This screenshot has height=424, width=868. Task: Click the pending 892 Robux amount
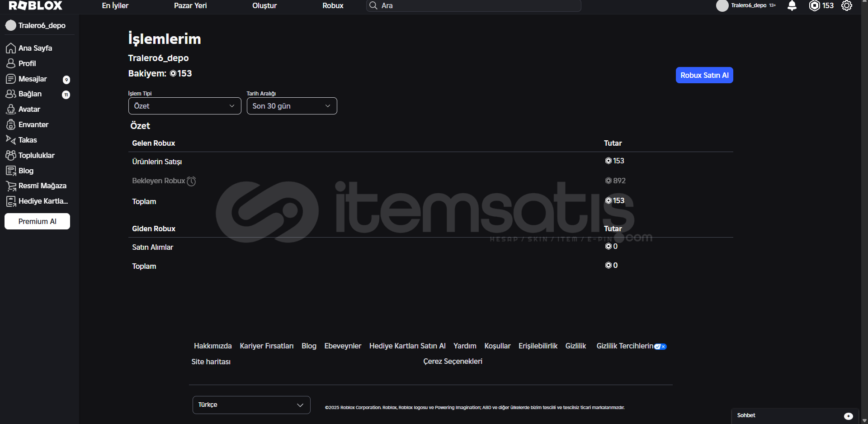(x=615, y=181)
